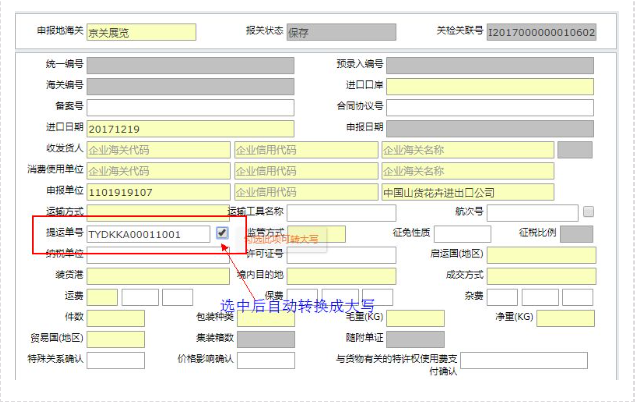Focus the 境内目的地 input field
Viewport: 635px width, 402px height.
click(x=341, y=277)
